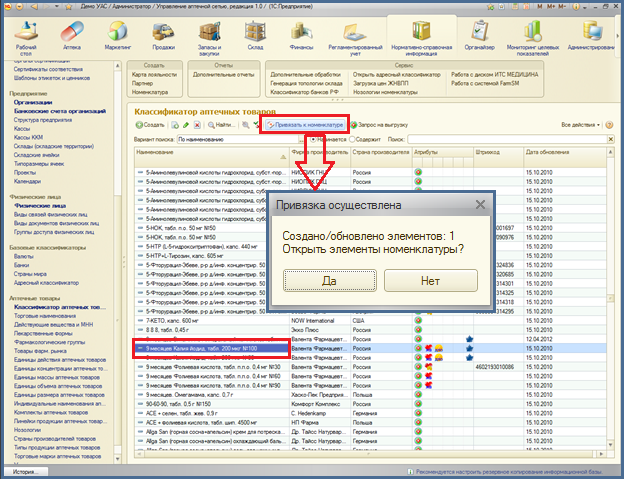Click the backup recommendation message in status bar
The height and width of the screenshot is (479, 624).
pyautogui.click(x=505, y=472)
